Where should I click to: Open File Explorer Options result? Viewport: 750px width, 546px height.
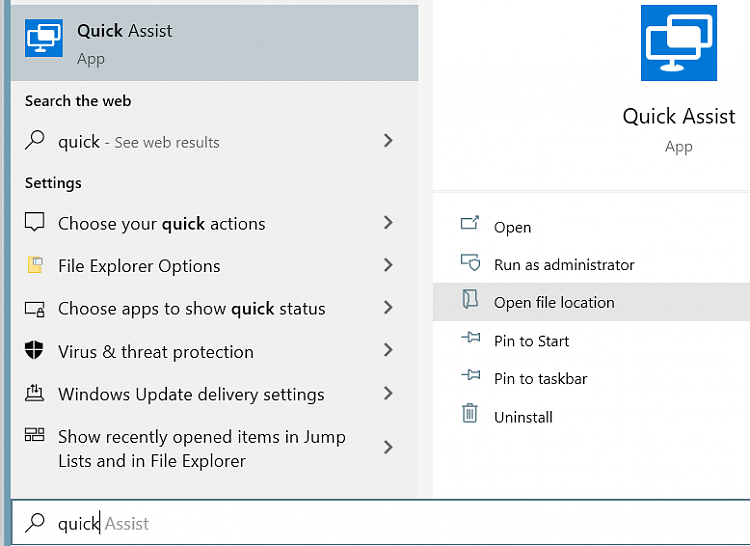click(214, 265)
